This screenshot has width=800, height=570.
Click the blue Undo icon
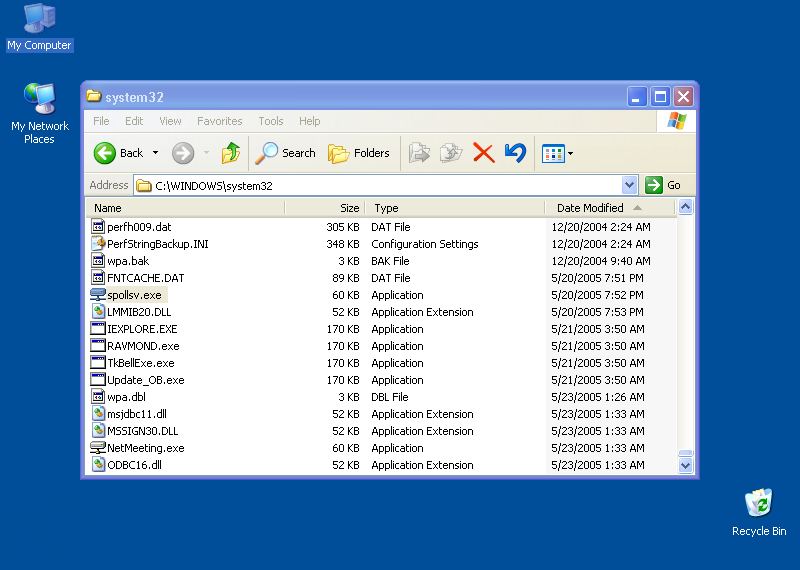click(515, 153)
